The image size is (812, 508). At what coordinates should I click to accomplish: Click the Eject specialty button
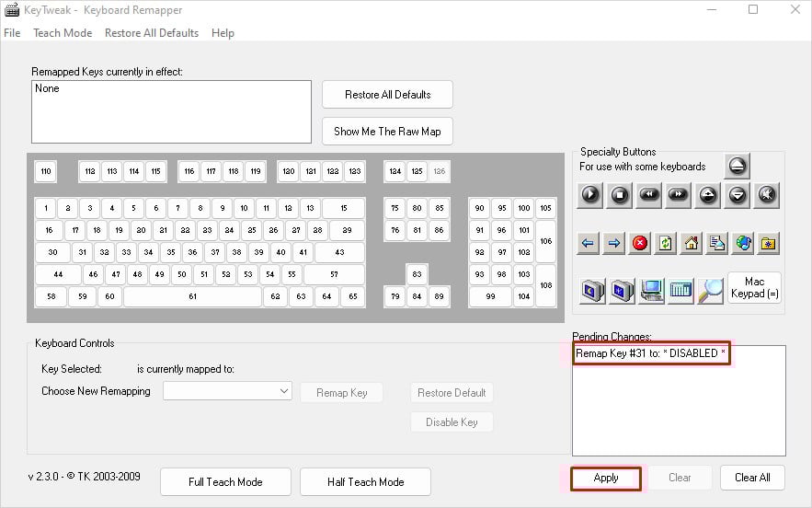(x=737, y=166)
